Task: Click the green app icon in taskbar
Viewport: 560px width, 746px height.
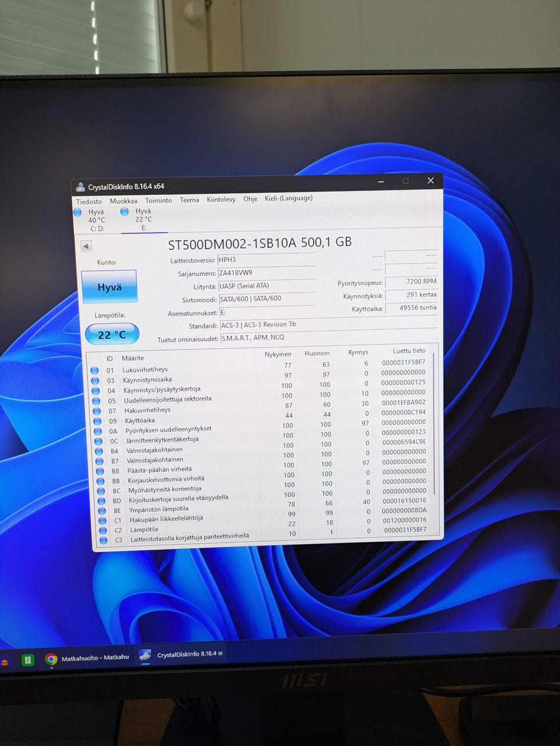Action: [x=27, y=660]
